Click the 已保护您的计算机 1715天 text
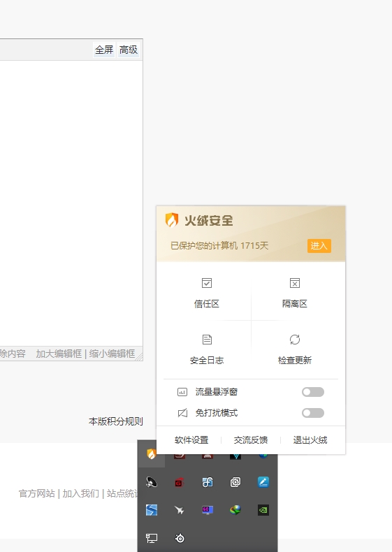 tap(219, 245)
